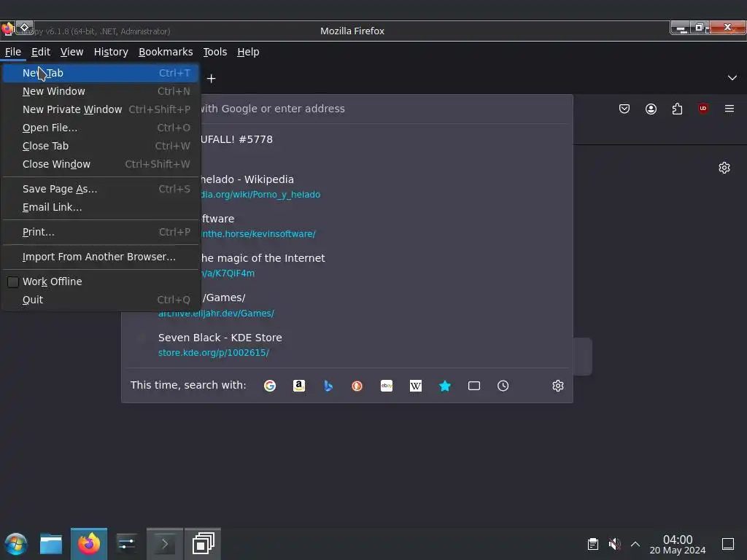Open the hamburger application menu
This screenshot has height=560, width=747.
pyautogui.click(x=729, y=109)
